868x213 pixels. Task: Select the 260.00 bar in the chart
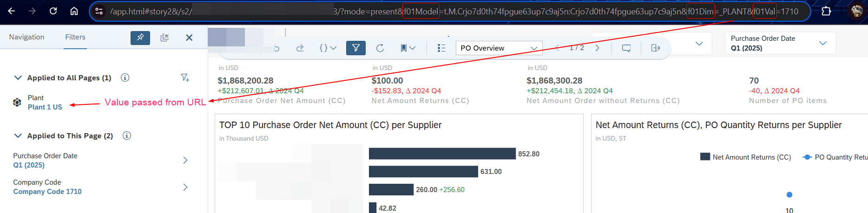391,189
